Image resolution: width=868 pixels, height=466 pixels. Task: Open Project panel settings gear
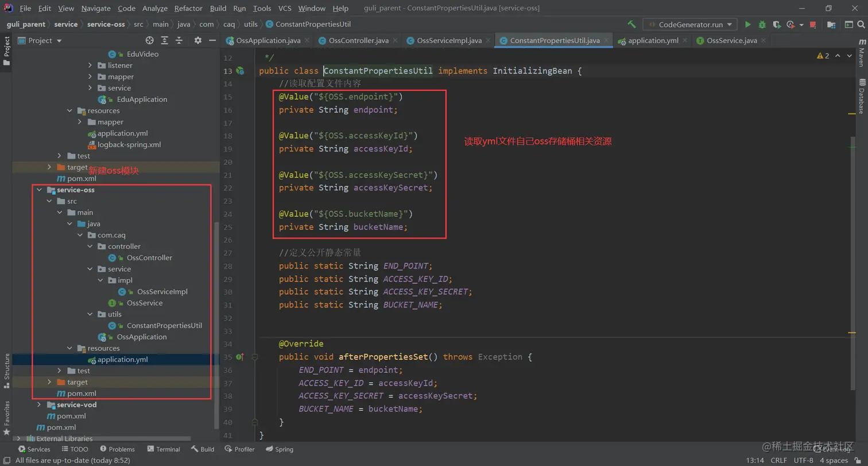(198, 40)
